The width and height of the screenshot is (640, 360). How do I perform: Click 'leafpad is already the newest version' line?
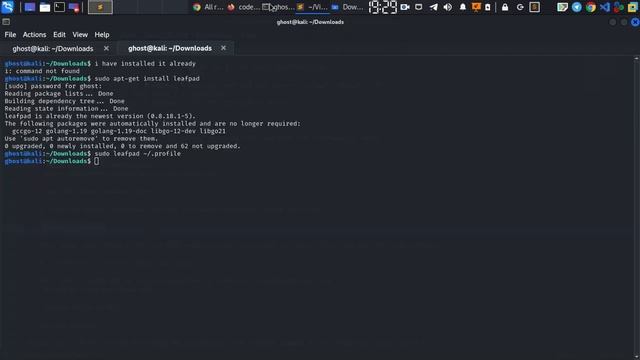click(x=100, y=116)
